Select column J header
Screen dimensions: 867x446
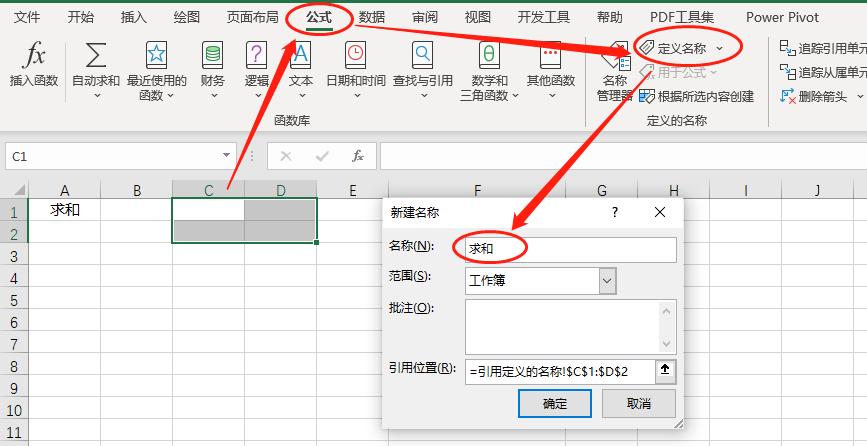[x=817, y=191]
